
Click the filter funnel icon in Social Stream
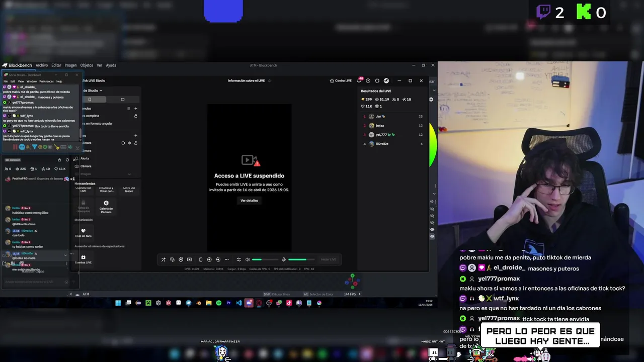pos(34,147)
